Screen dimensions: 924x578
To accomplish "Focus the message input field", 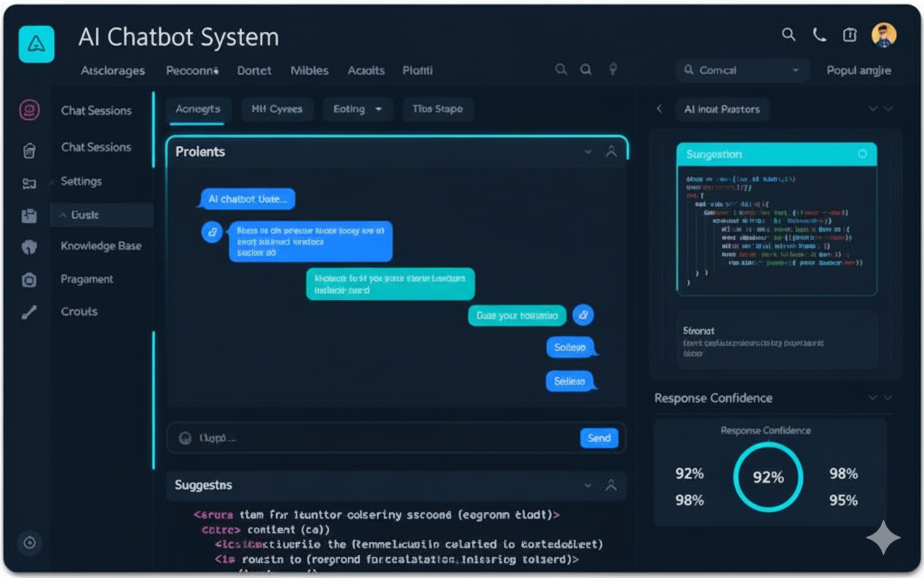I will (396, 438).
